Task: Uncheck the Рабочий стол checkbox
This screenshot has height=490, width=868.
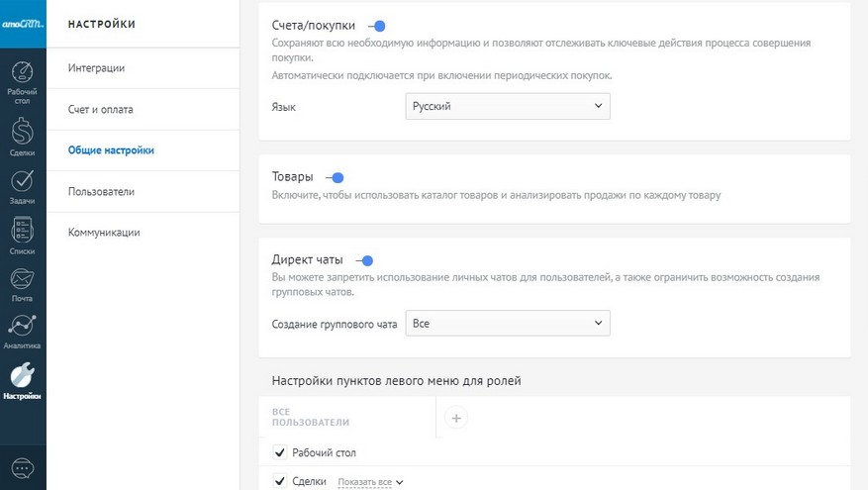Action: (x=279, y=453)
